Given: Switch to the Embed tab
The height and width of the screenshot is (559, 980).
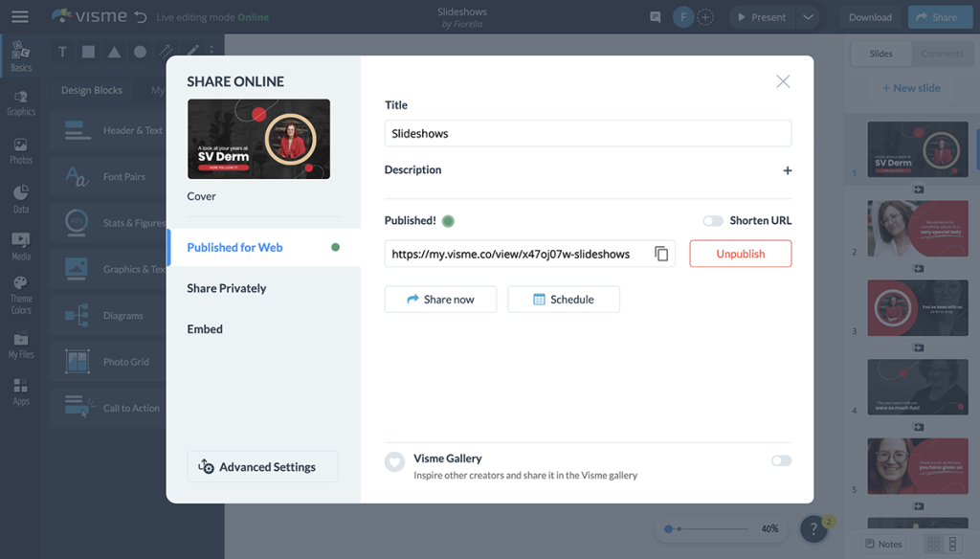Looking at the screenshot, I should [x=205, y=329].
